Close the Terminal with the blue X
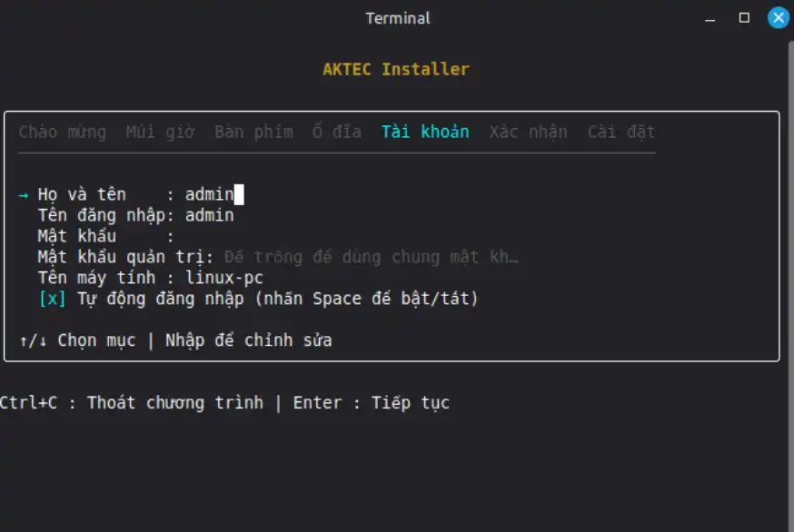Image resolution: width=794 pixels, height=532 pixels. (779, 18)
